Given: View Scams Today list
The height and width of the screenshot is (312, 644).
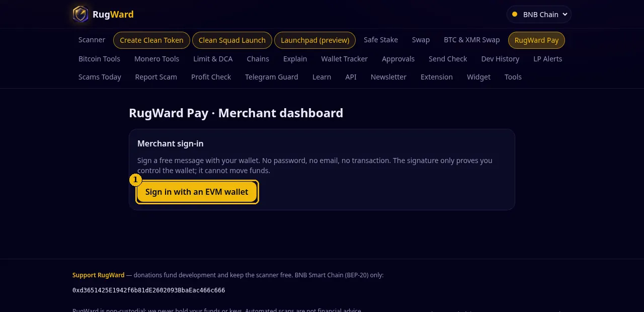Looking at the screenshot, I should point(100,77).
